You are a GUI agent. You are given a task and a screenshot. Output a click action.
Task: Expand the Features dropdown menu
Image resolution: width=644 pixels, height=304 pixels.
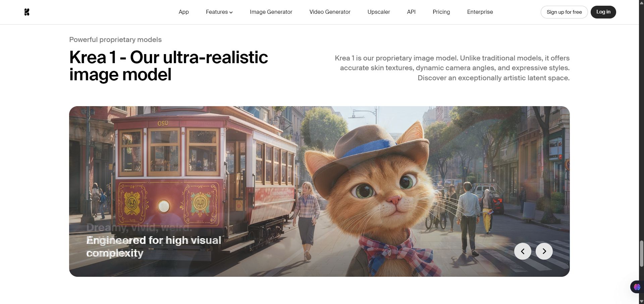coord(219,12)
